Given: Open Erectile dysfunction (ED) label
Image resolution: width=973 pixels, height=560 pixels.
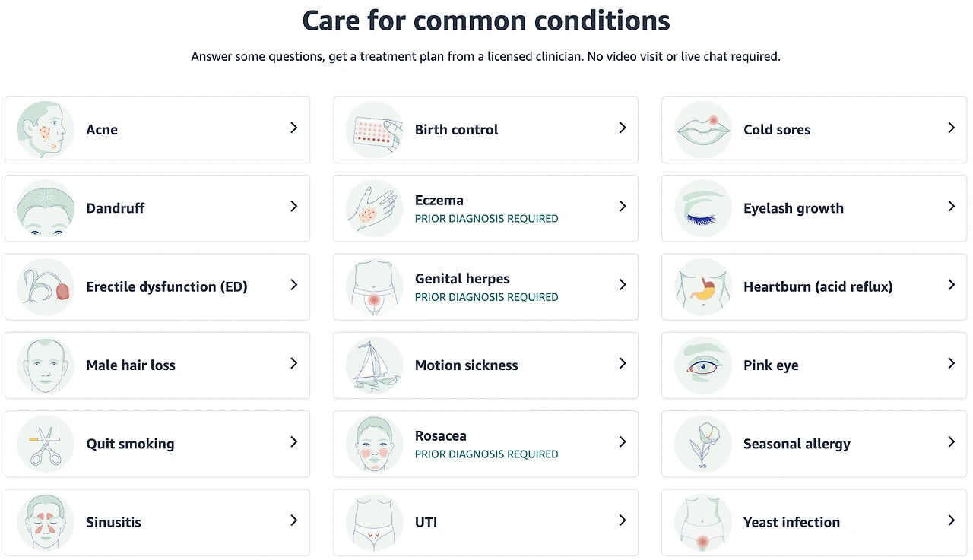Looking at the screenshot, I should coord(166,286).
